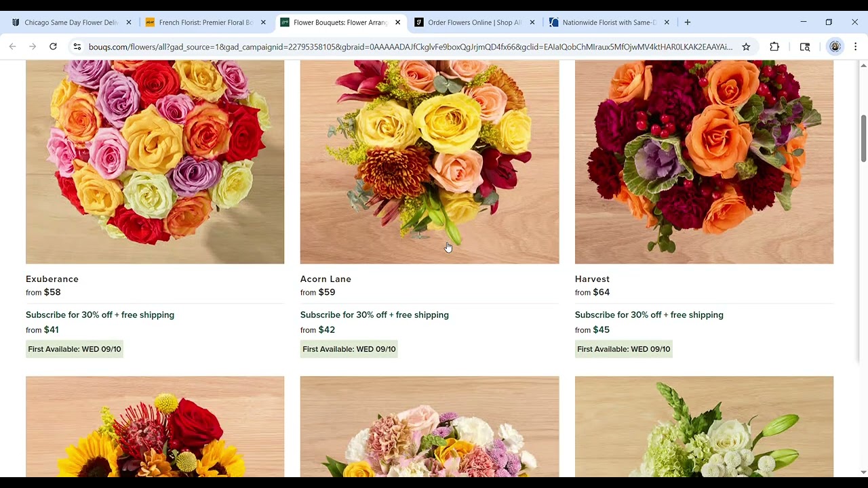
Task: Click the Exuberance subscription price from $41
Action: tap(42, 330)
